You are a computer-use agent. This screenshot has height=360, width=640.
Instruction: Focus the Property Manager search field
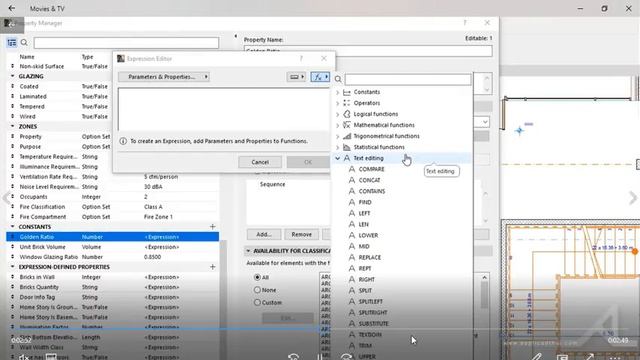click(x=126, y=42)
